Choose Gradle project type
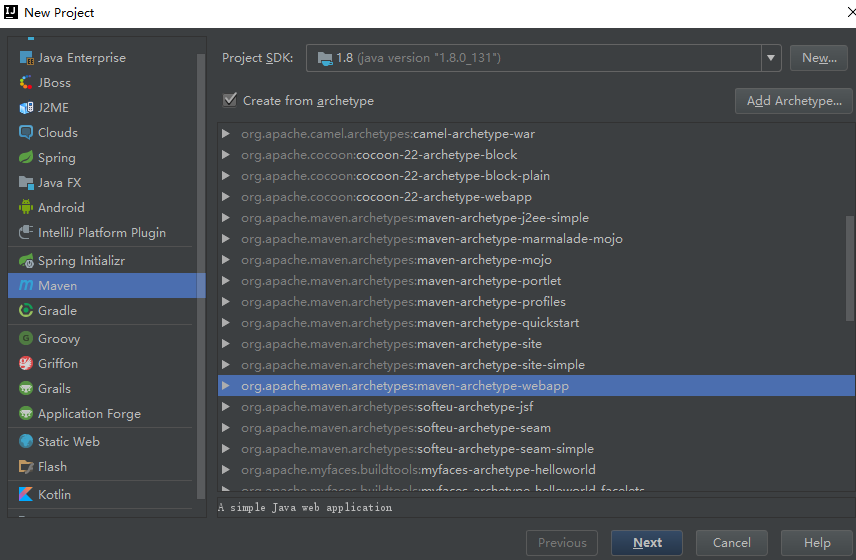The height and width of the screenshot is (560, 856). click(x=103, y=311)
